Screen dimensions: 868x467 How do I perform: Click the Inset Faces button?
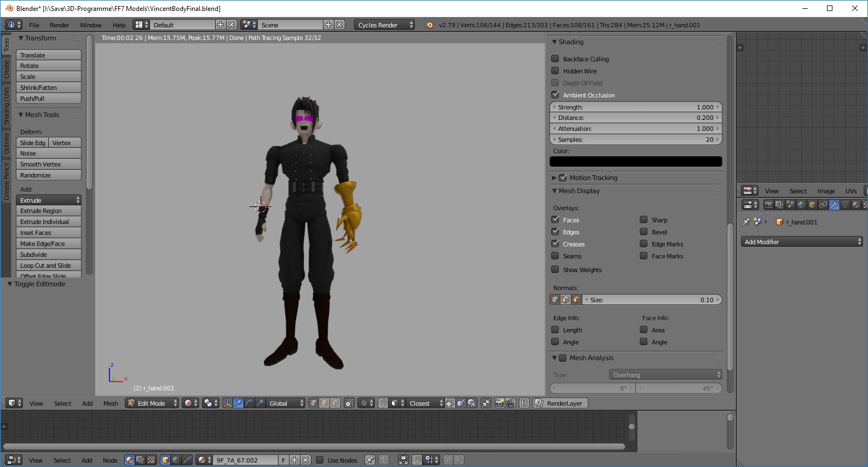(49, 233)
